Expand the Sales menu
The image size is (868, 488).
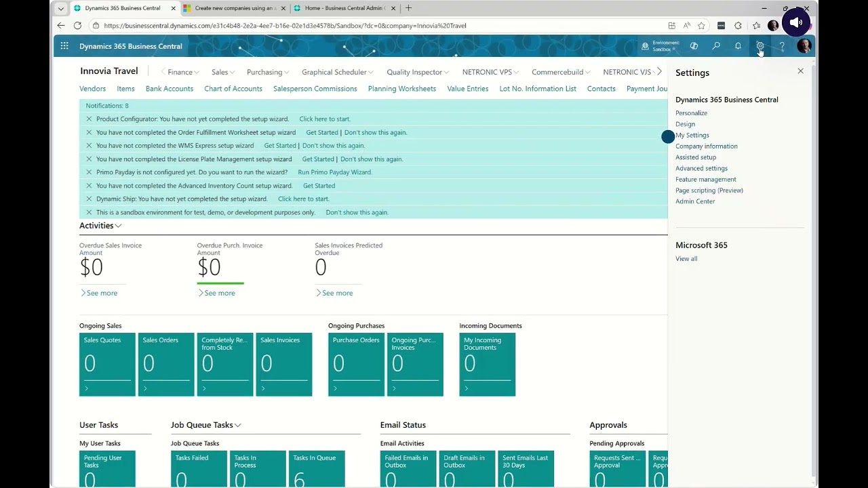point(223,72)
